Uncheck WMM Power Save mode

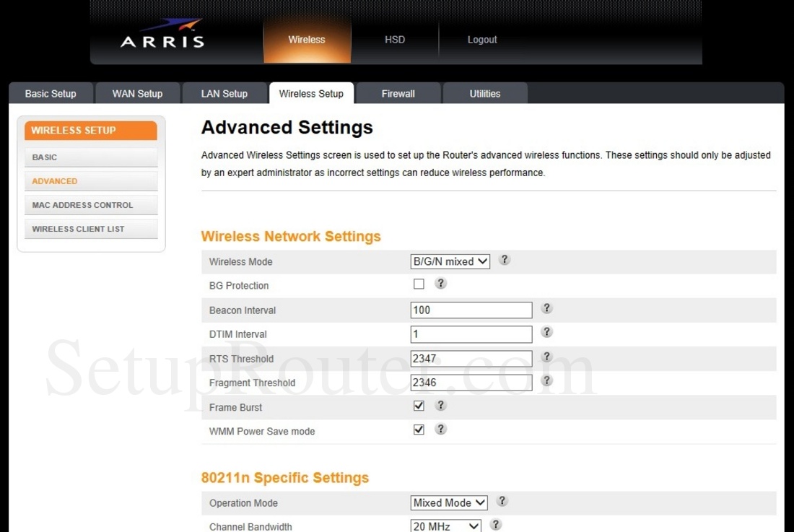click(419, 429)
